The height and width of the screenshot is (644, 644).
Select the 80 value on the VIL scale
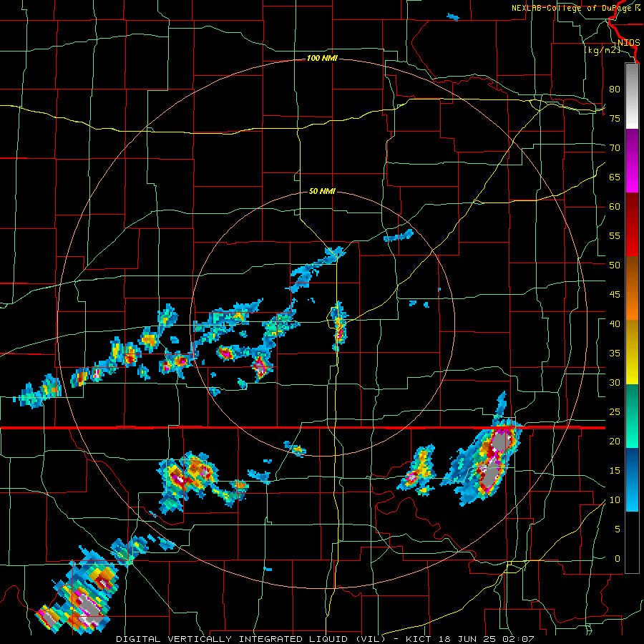(615, 89)
